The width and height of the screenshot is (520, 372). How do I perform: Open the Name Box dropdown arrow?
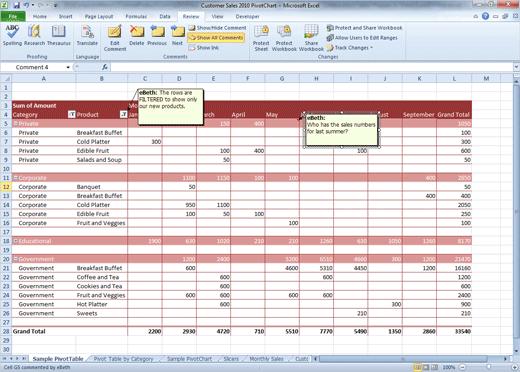click(x=68, y=67)
